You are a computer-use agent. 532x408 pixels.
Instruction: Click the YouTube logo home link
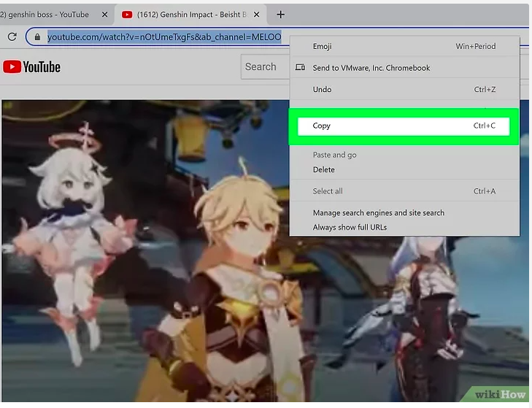pyautogui.click(x=31, y=67)
